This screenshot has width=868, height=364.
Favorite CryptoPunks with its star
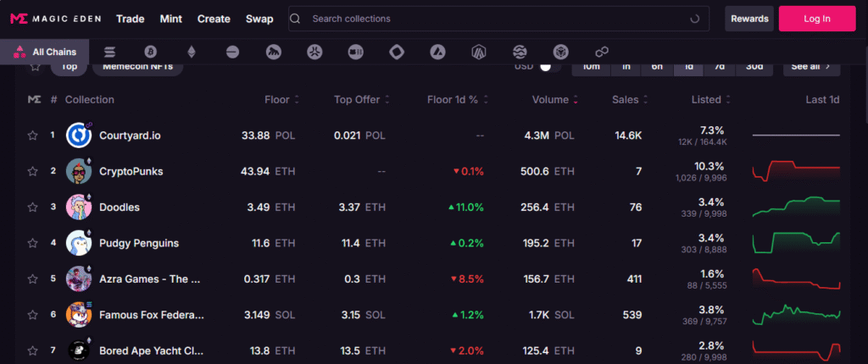33,172
